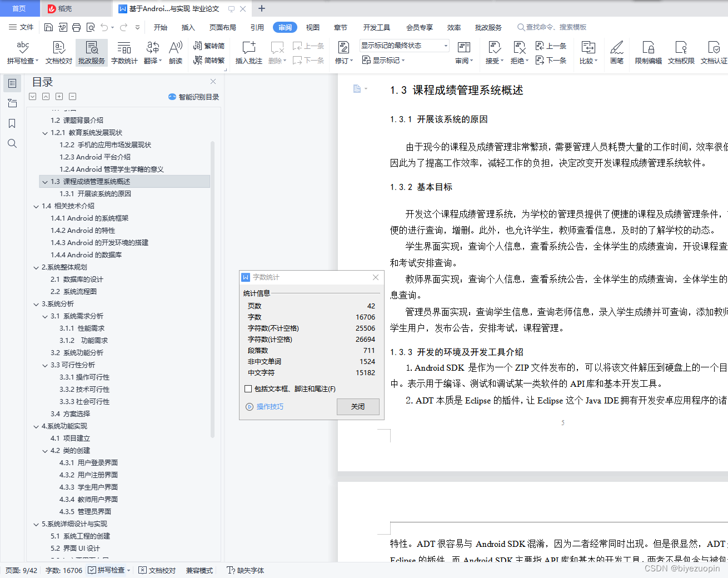
Task: Open restrict editing (限制编辑)
Action: pyautogui.click(x=648, y=53)
